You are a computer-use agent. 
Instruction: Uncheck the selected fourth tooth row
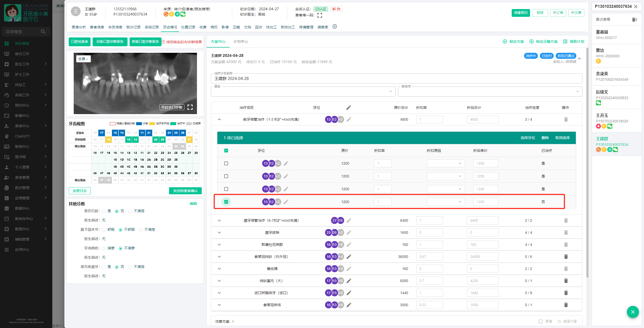click(x=226, y=202)
